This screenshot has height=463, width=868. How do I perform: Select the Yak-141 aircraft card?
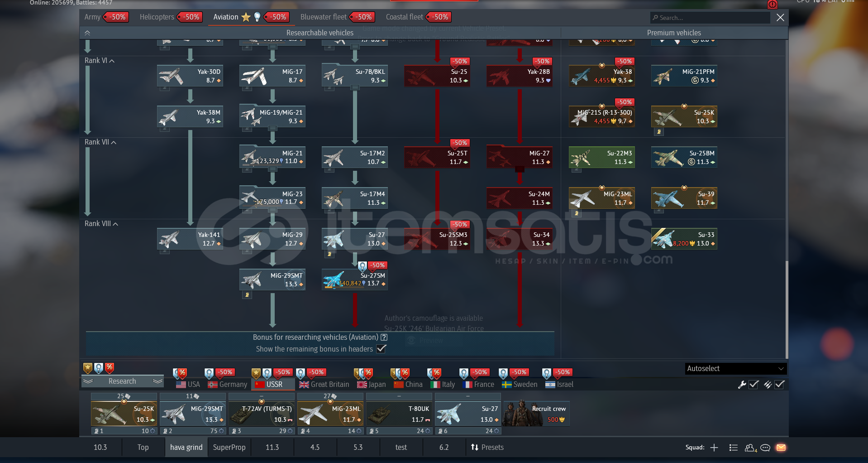click(x=190, y=239)
